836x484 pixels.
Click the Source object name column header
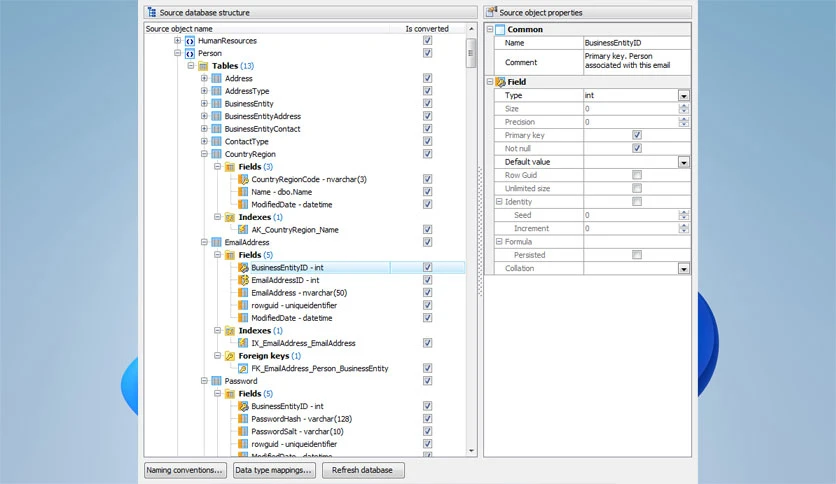[268, 28]
